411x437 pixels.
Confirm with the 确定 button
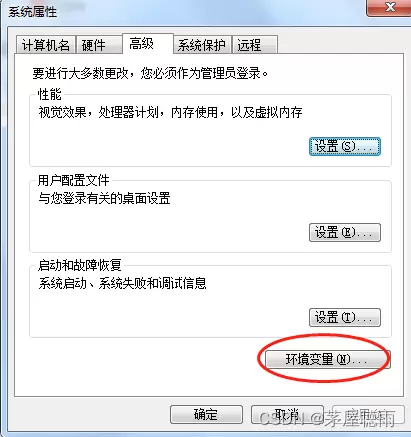(206, 414)
